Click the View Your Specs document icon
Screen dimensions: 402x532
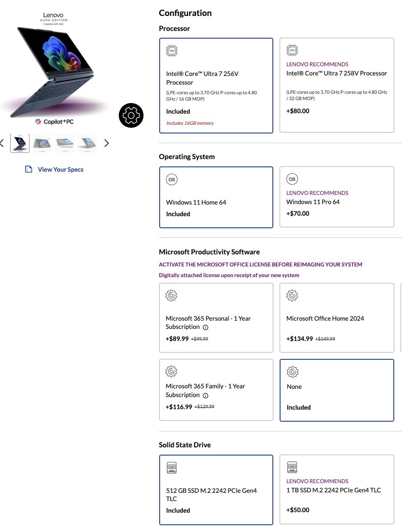[29, 169]
